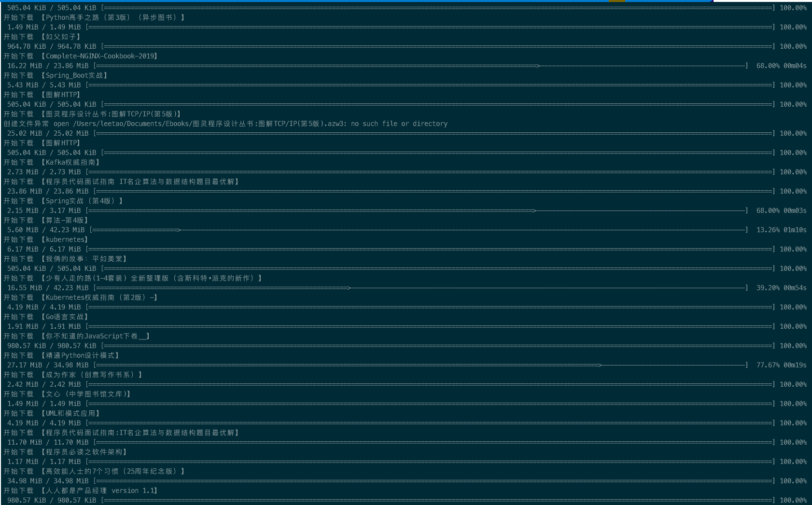The width and height of the screenshot is (812, 505).
Task: Select the 【UML和模式应用】 title
Action: [x=70, y=413]
